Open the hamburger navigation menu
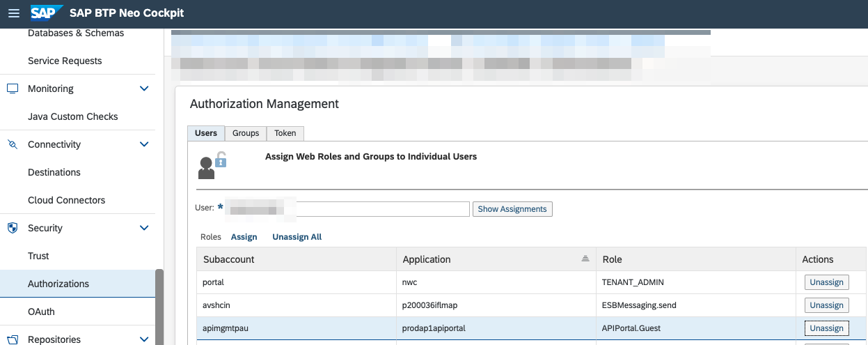 (14, 13)
